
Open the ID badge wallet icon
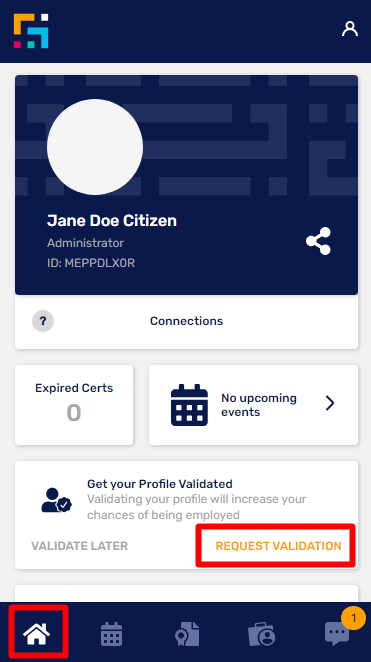[262, 634]
